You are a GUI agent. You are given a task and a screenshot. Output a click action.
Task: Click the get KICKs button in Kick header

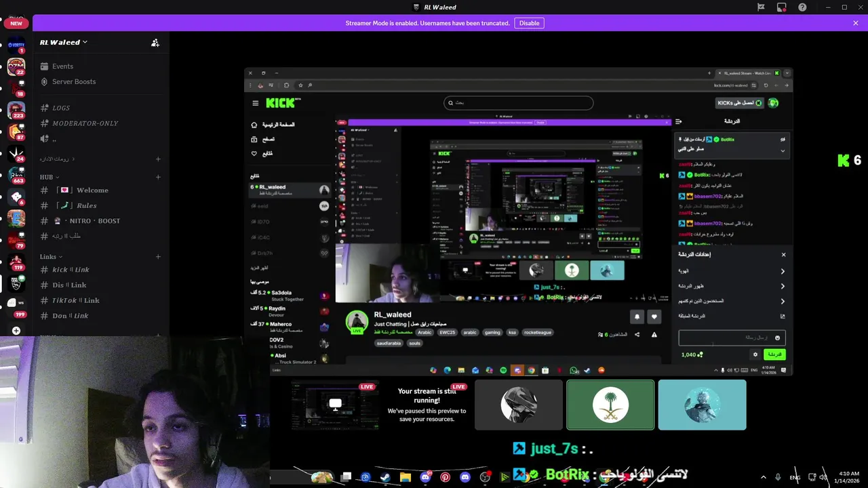[x=740, y=103]
